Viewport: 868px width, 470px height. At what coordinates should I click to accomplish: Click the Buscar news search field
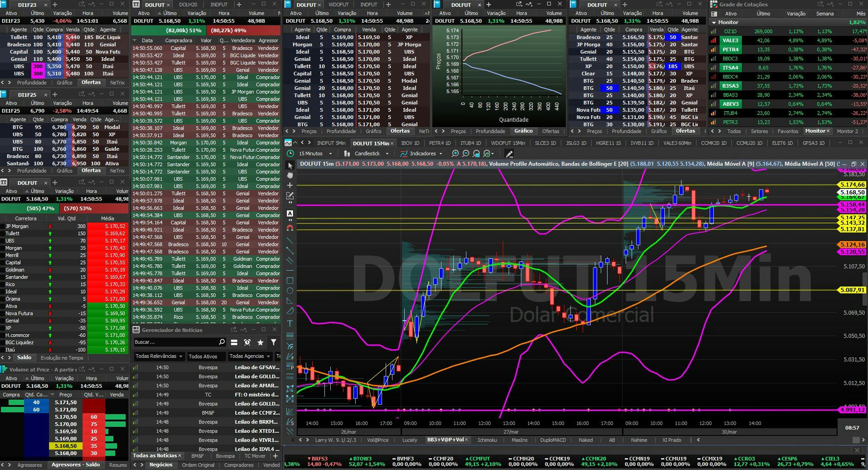175,342
